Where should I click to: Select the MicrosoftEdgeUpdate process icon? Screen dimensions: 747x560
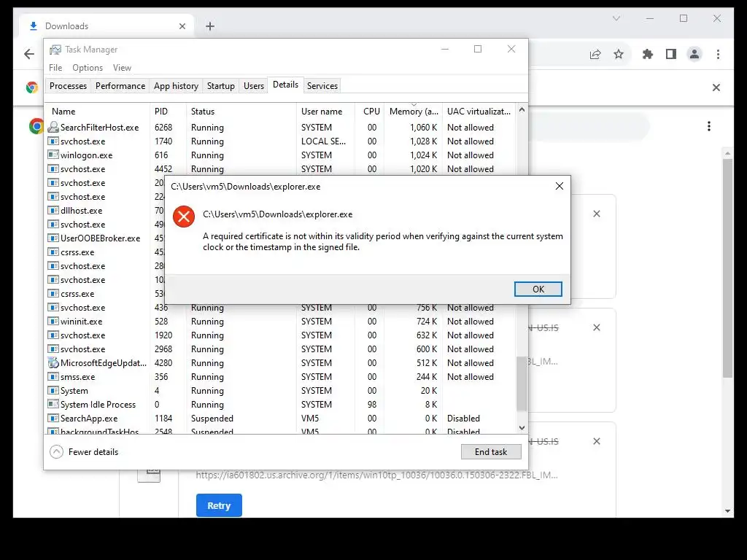53,362
